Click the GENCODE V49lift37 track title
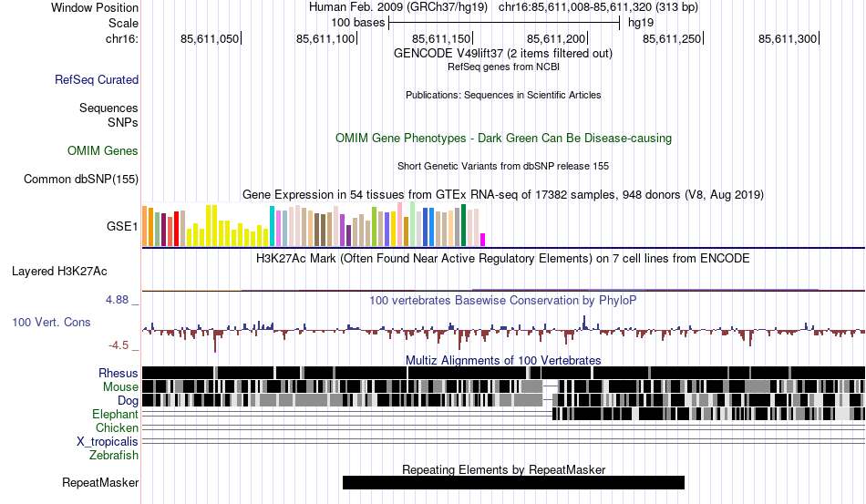The image size is (866, 504). point(503,54)
